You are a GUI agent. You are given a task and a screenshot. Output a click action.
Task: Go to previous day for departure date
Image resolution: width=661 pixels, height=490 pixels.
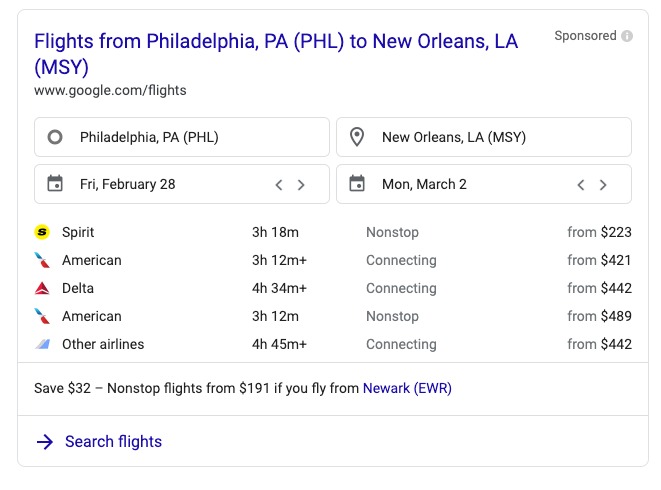(x=279, y=185)
